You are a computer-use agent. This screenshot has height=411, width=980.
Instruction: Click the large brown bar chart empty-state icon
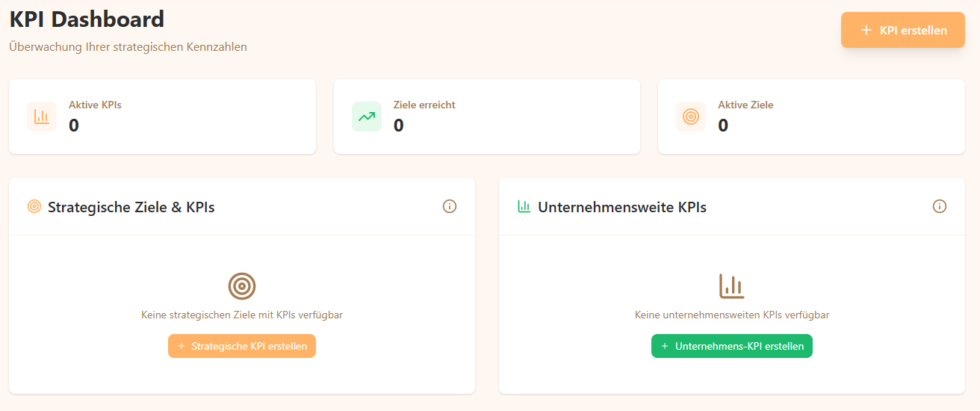pos(732,286)
